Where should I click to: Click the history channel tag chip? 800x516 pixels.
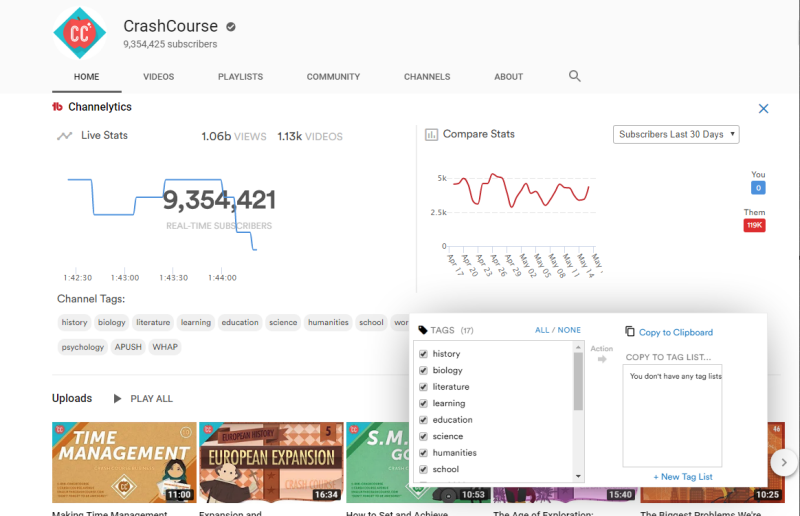point(74,323)
